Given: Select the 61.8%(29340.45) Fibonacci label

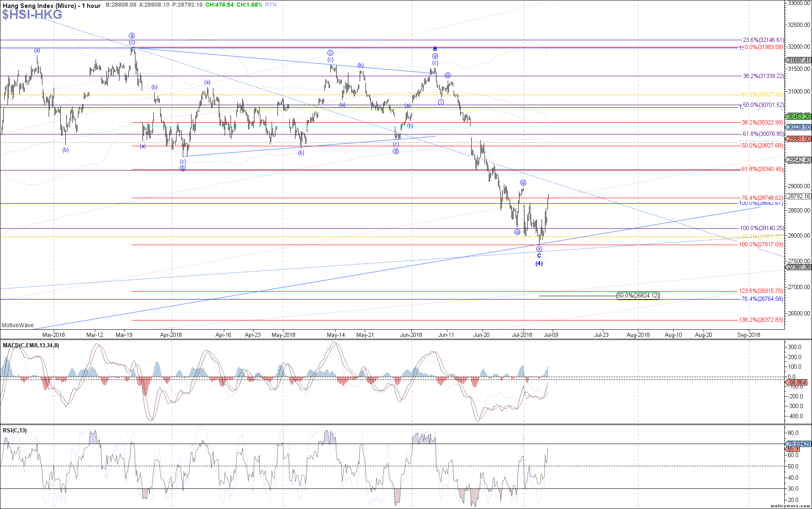Looking at the screenshot, I should pyautogui.click(x=762, y=169).
